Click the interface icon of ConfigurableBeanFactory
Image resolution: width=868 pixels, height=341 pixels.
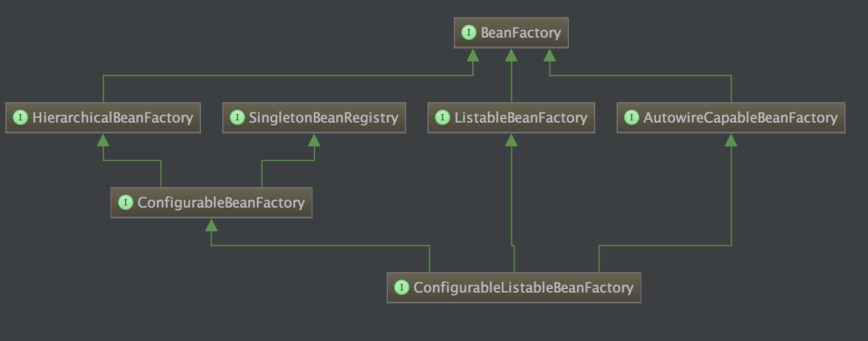pos(125,202)
